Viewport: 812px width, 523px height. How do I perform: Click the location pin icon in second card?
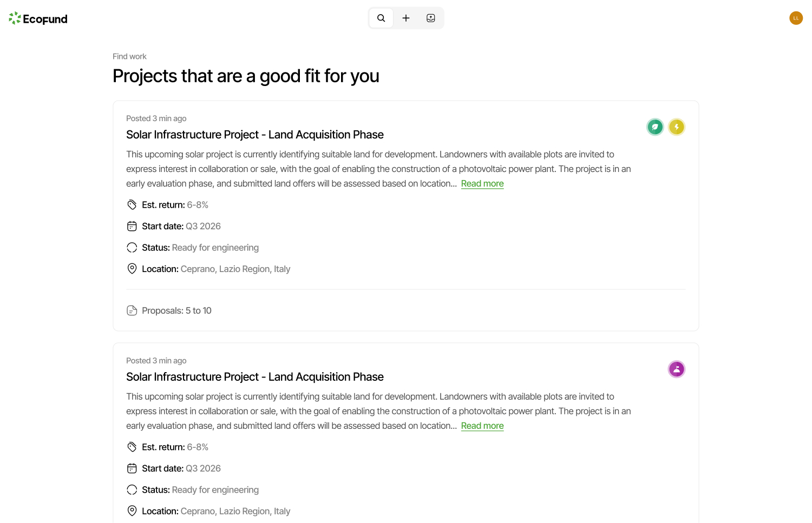[132, 511]
